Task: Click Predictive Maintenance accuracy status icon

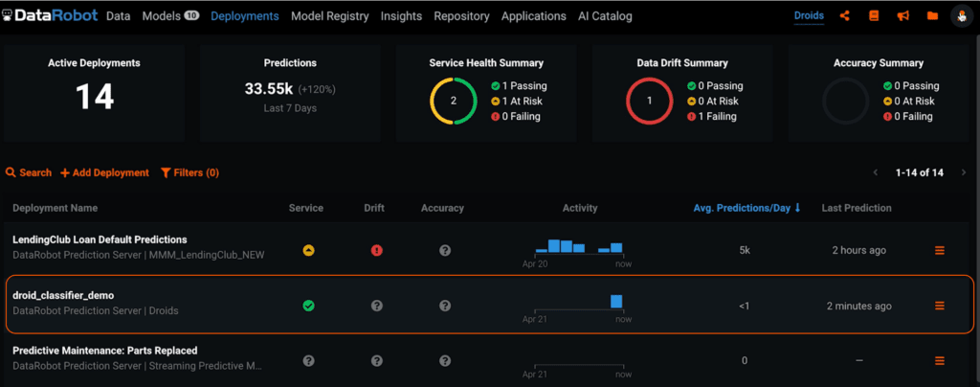Action: pos(445,361)
